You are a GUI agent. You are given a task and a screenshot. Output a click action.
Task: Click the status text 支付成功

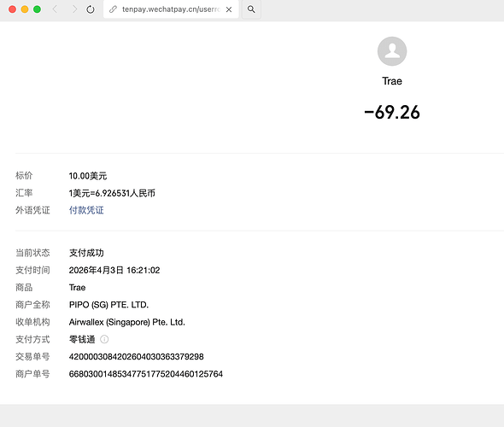point(86,253)
